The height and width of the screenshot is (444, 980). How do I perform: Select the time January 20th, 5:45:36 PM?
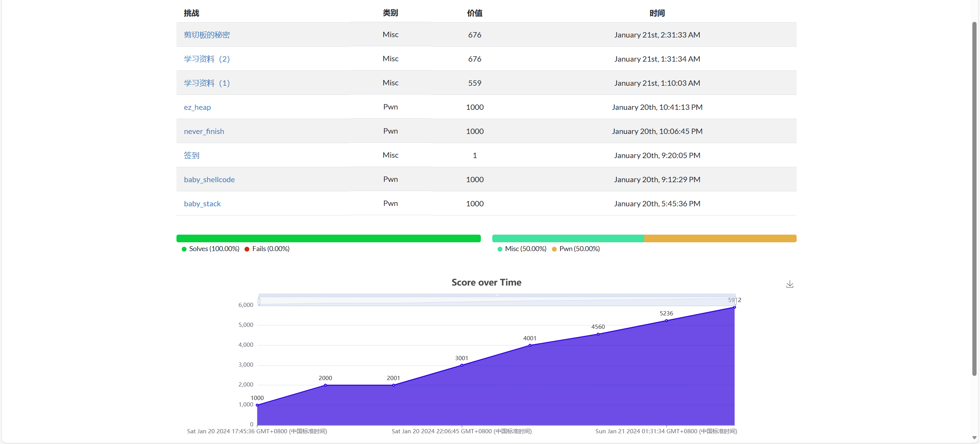[657, 204]
